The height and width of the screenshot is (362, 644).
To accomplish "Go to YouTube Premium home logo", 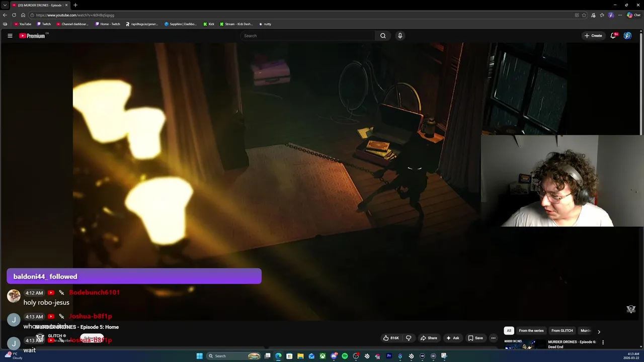I will click(x=32, y=36).
